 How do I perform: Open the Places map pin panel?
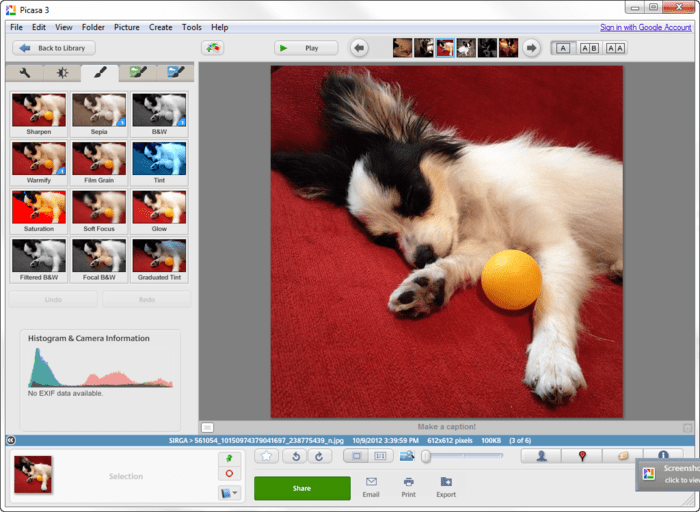tap(582, 456)
